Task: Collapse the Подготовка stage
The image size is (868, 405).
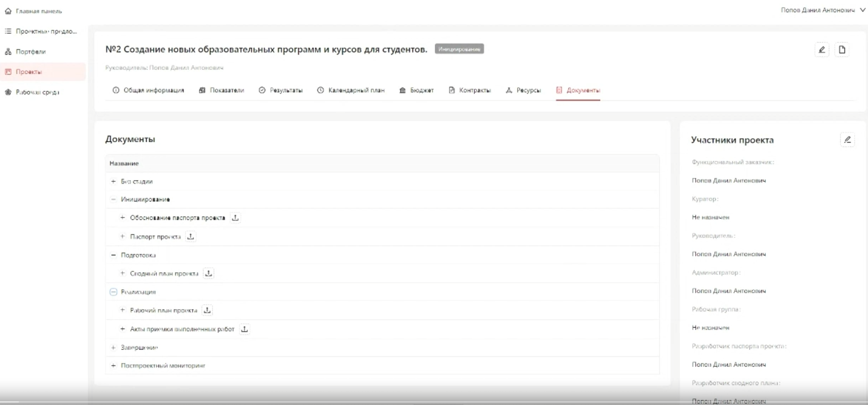Action: (113, 255)
